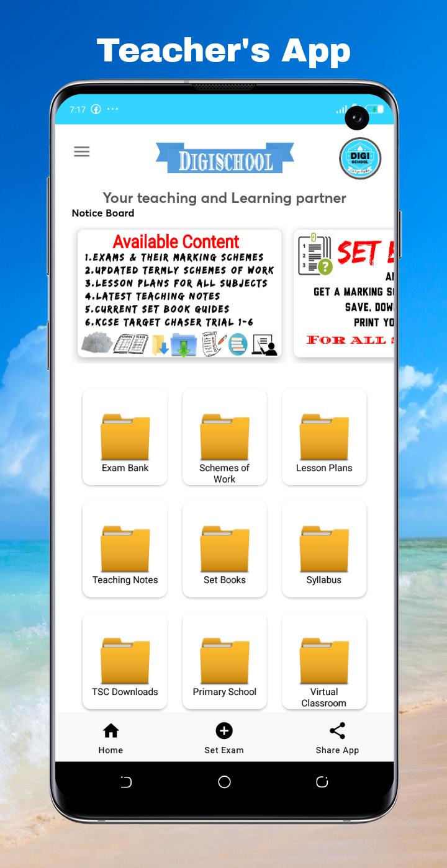
Task: Open the Schemes of Work folder
Action: 224,437
